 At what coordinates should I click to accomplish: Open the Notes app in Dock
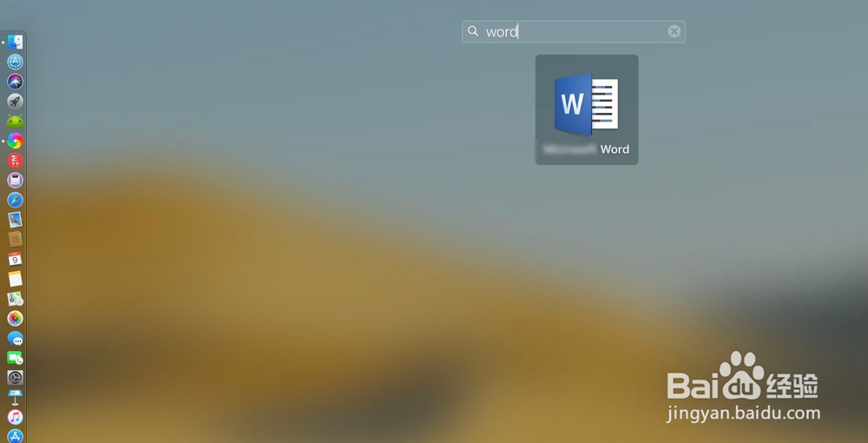(15, 279)
